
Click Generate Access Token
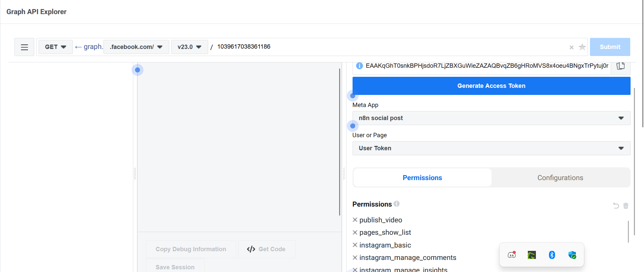(x=491, y=86)
